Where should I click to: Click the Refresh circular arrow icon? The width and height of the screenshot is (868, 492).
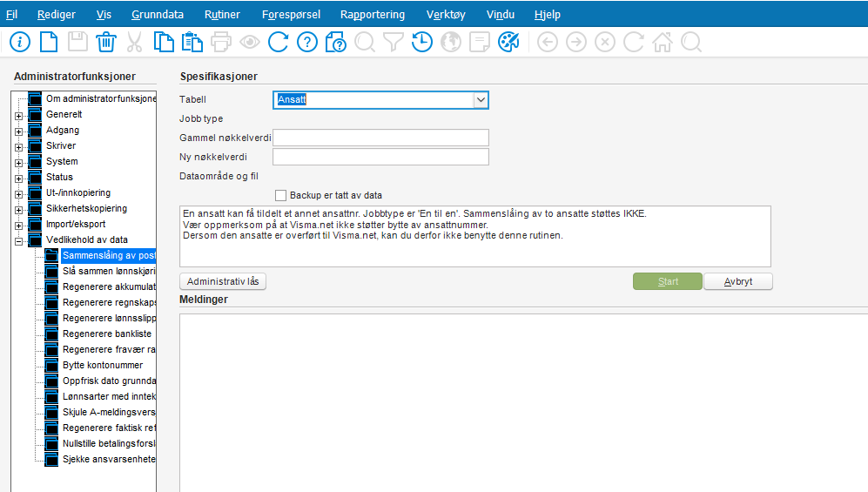point(279,42)
